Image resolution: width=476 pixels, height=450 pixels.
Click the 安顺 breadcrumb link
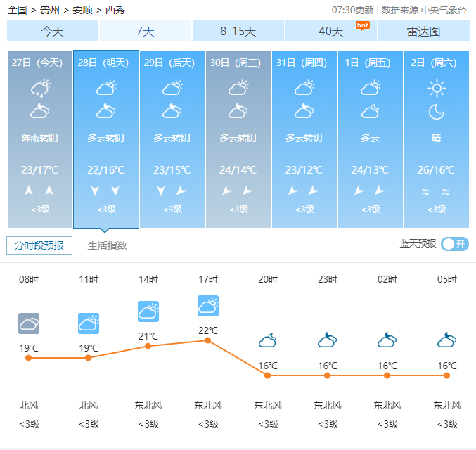[82, 10]
